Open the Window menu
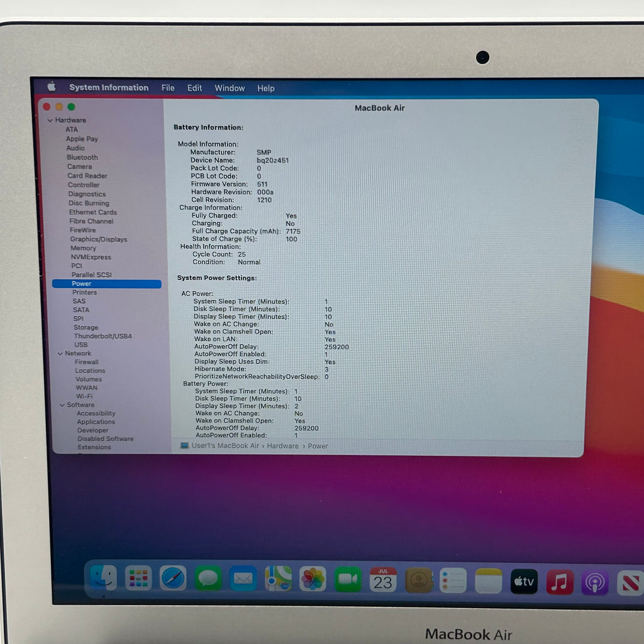This screenshot has height=644, width=644. [x=230, y=88]
